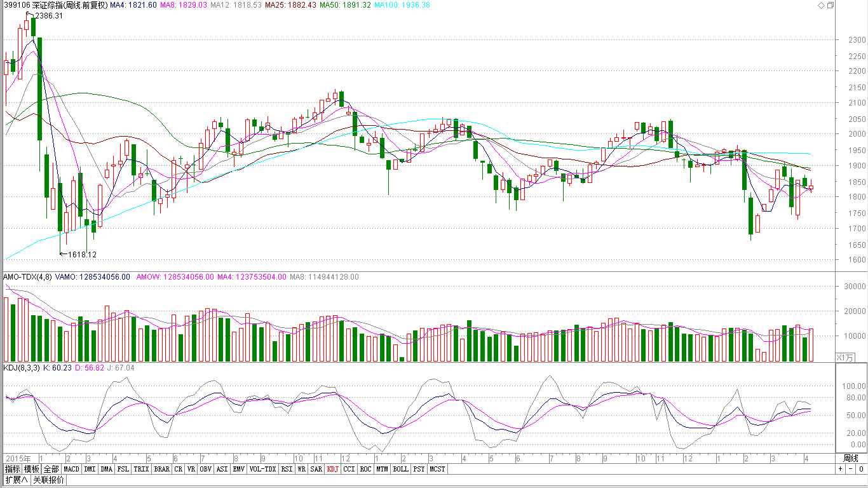Select the RSI indicator

(x=287, y=469)
